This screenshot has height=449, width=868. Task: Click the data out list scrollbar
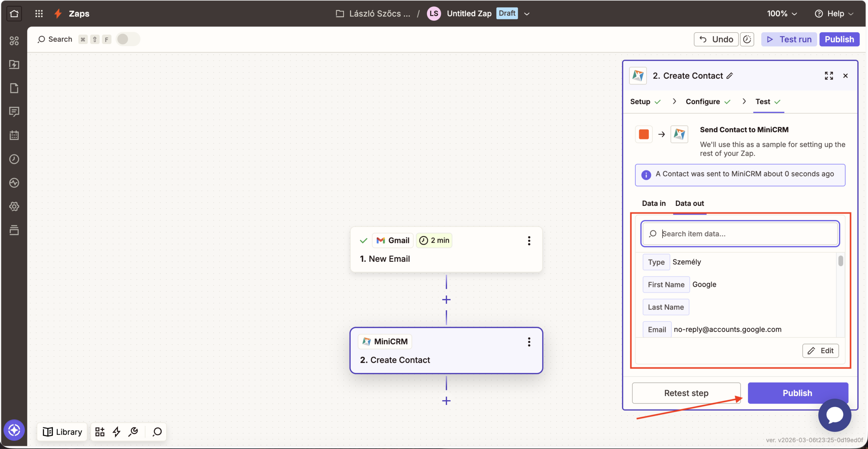(841, 261)
